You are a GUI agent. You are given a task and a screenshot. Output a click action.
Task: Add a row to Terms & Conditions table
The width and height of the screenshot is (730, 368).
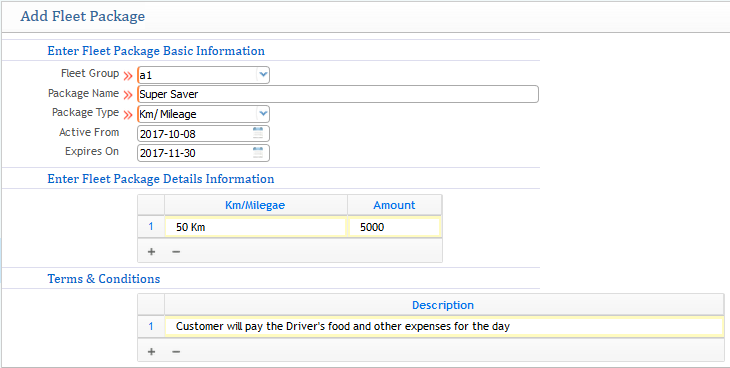(151, 351)
